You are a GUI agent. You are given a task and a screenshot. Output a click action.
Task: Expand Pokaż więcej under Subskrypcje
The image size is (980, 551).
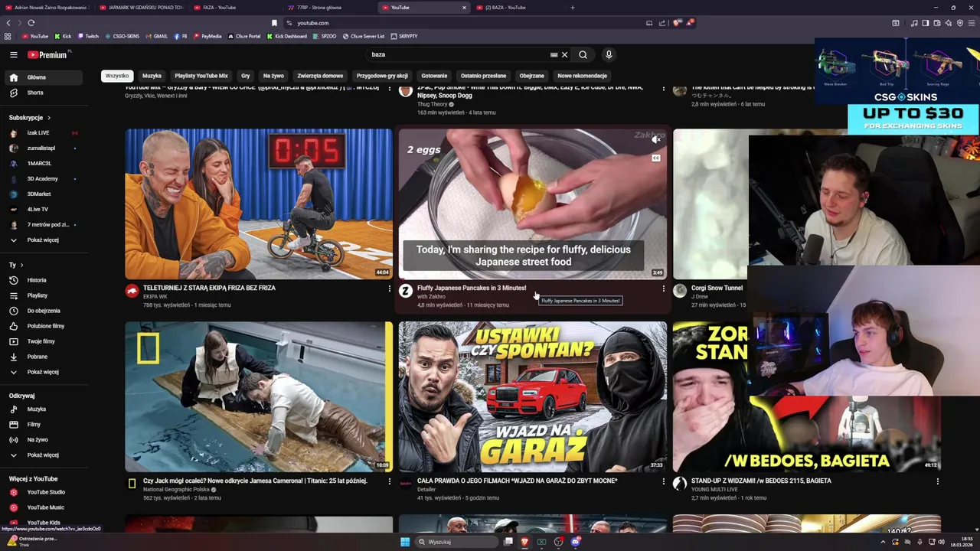click(42, 240)
